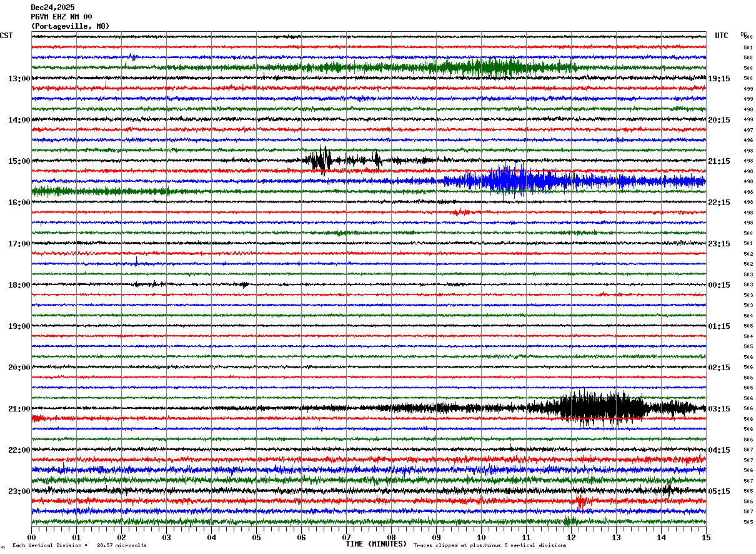The height and width of the screenshot is (554, 756).
Task: Select the 17:00 CST time label
Action: tap(19, 244)
